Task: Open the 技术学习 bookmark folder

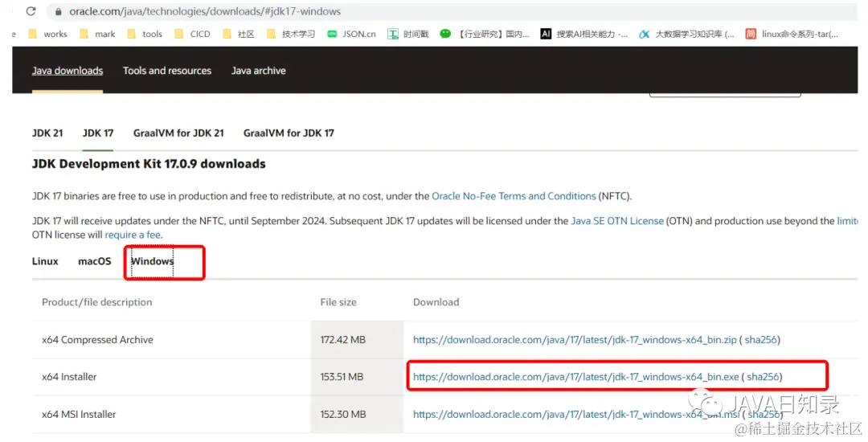Action: pyautogui.click(x=291, y=35)
